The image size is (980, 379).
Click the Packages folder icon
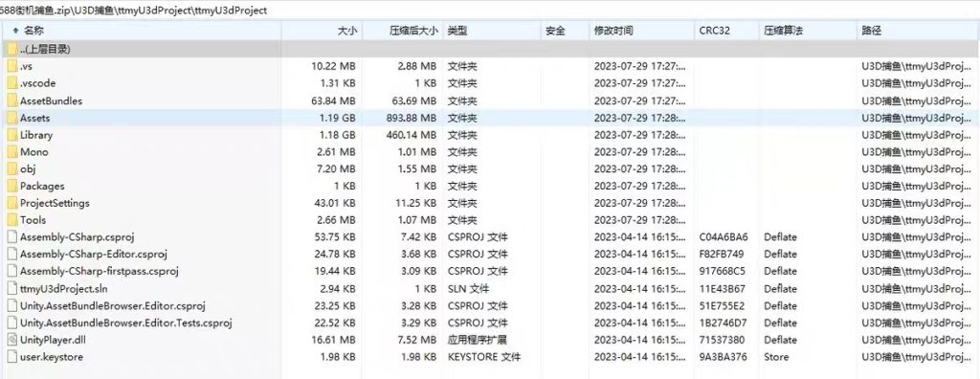[11, 186]
